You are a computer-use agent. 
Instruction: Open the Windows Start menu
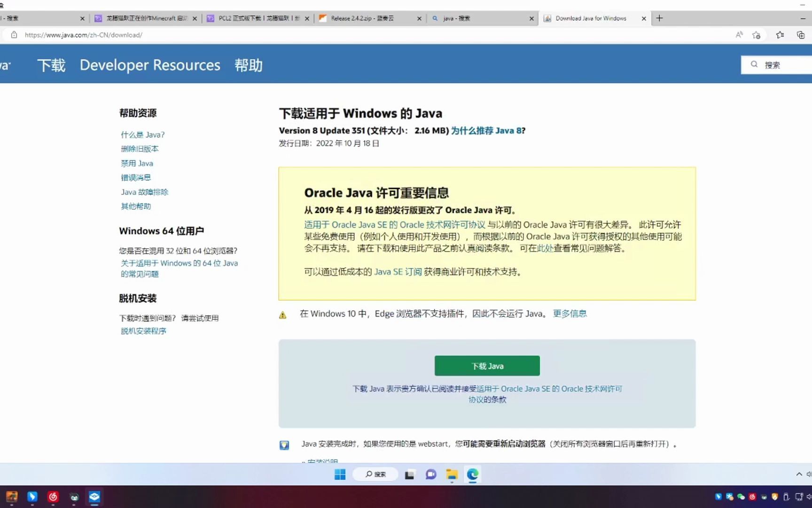pos(340,475)
